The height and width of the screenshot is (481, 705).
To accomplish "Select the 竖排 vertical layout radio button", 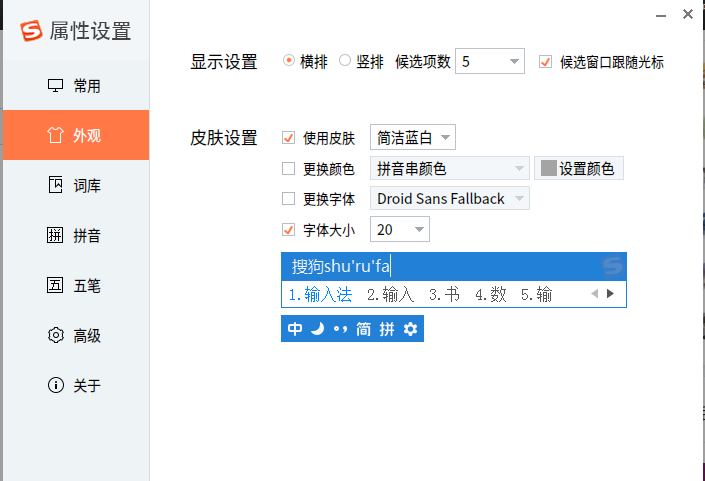I will pos(345,60).
